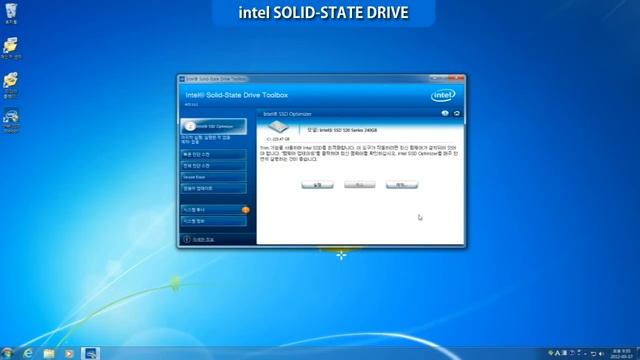The image size is (640, 360).
Task: Click the Intel SSD Toolbox taskbar button
Action: click(90, 353)
